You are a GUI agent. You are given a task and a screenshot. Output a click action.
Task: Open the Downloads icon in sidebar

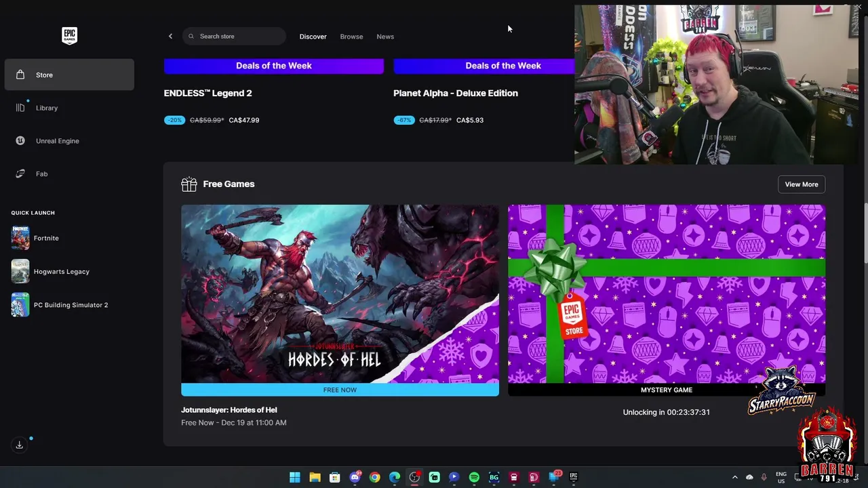pos(20,445)
